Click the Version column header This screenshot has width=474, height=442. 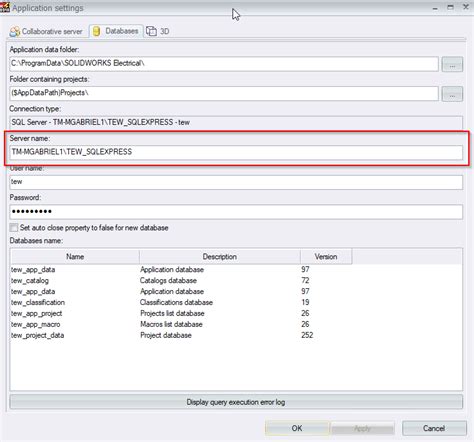[x=326, y=257]
